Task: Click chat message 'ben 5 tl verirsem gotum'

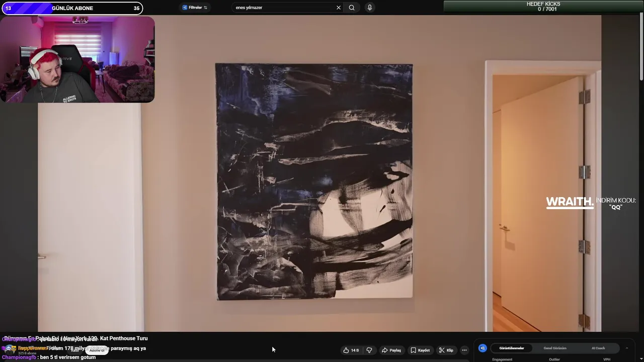Action: [67, 357]
